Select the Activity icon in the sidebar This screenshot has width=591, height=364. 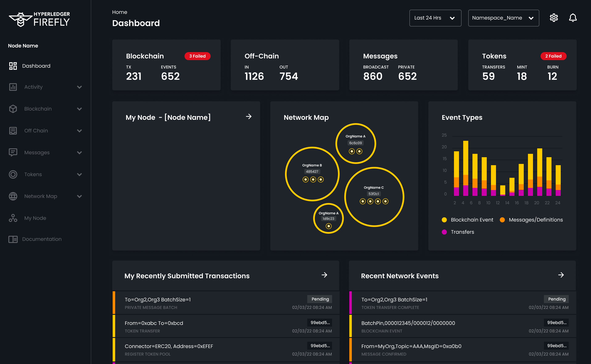pos(13,87)
